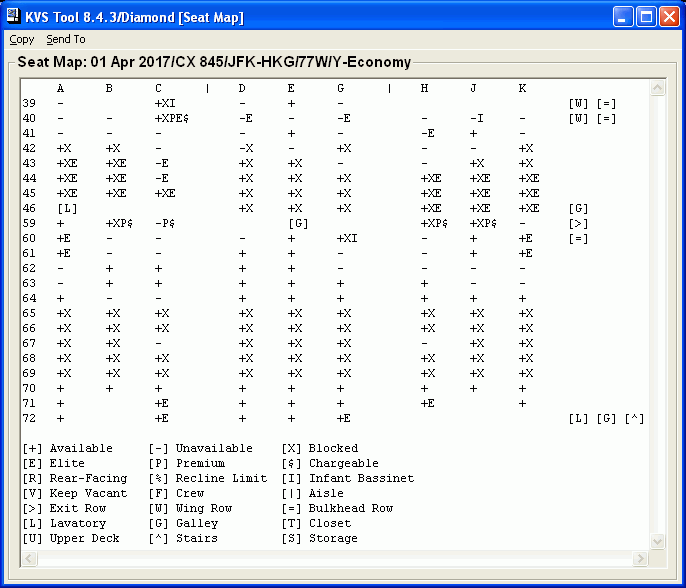This screenshot has height=588, width=686.
Task: Click the [|] Aisle legend entry
Action: tap(312, 493)
